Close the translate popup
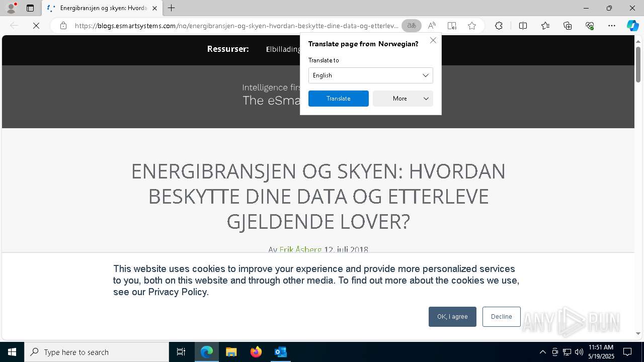The image size is (644, 362). (x=433, y=40)
